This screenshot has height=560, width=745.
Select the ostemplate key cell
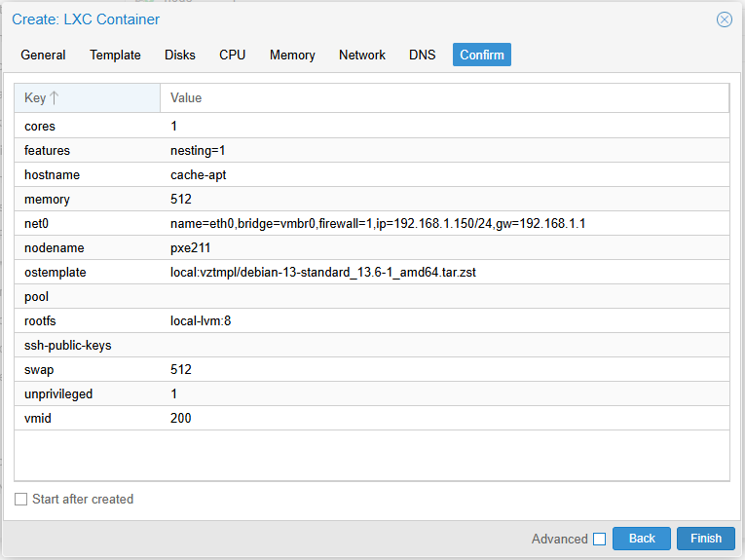(88, 272)
